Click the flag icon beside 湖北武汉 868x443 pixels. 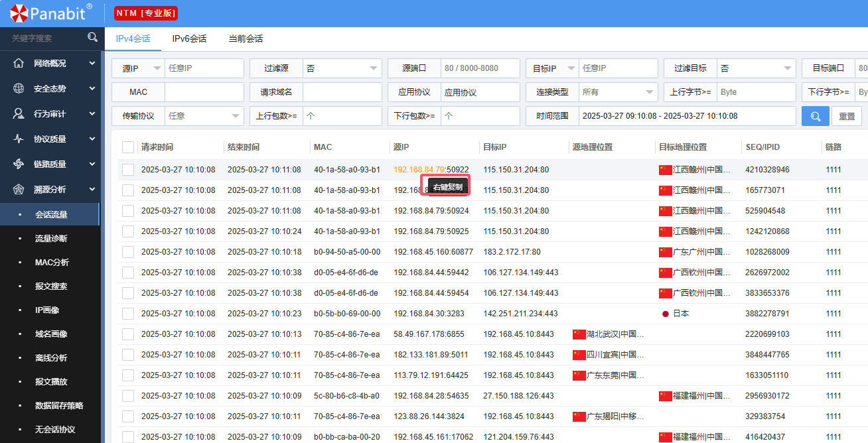579,334
